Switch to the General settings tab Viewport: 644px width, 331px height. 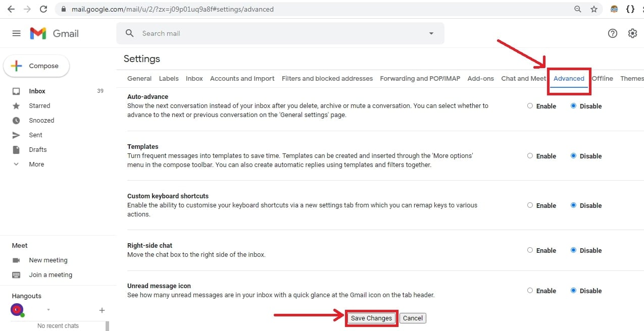(139, 79)
